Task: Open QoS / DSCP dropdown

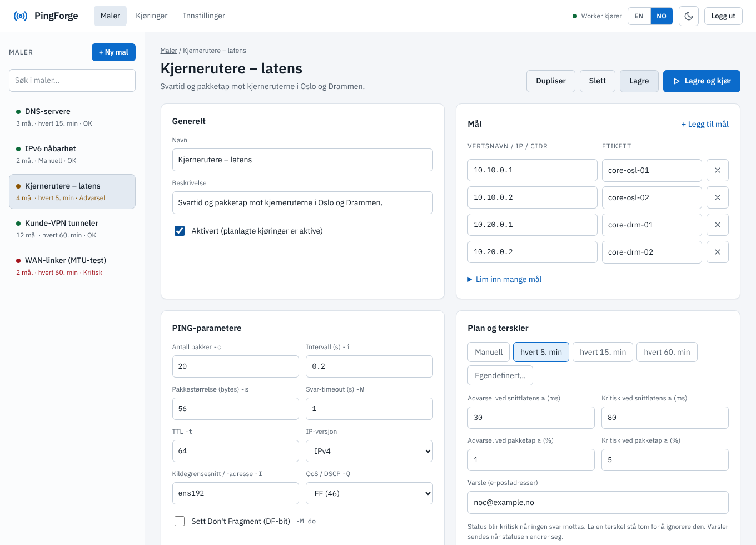Action: pos(369,493)
